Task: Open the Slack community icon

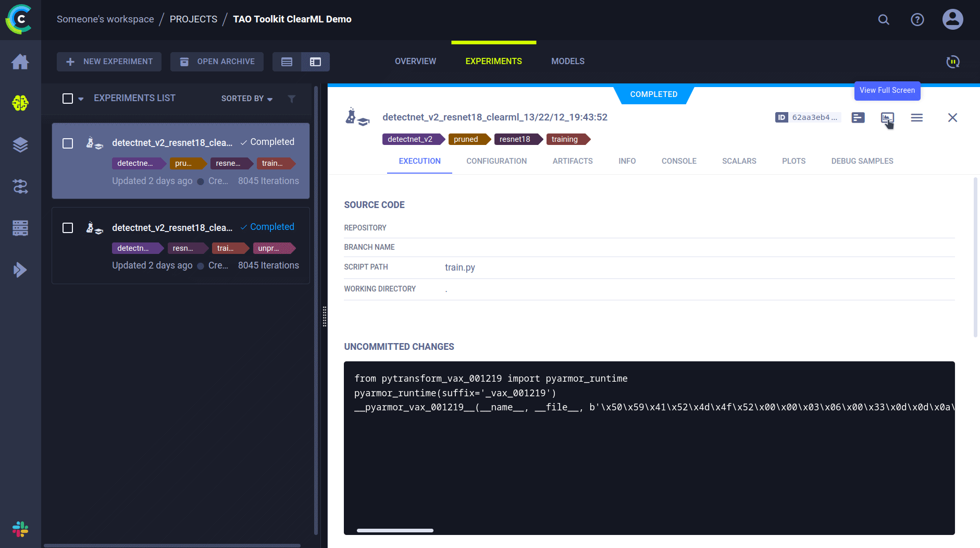Action: point(20,529)
